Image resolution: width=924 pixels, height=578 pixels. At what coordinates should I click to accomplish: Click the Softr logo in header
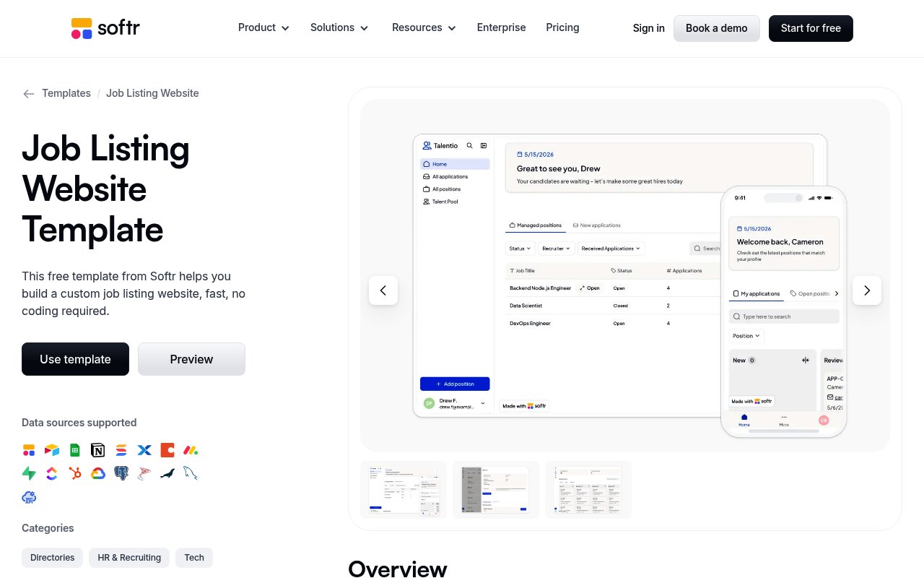coord(105,28)
